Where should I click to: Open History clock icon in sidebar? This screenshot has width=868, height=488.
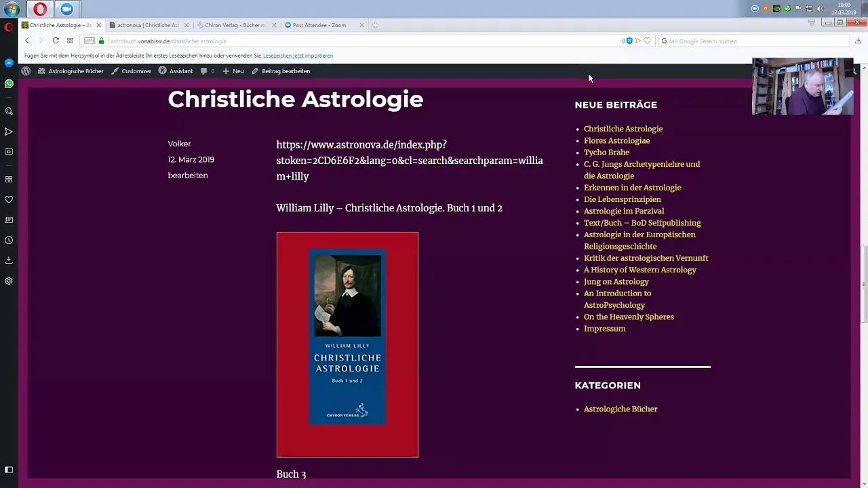point(9,241)
